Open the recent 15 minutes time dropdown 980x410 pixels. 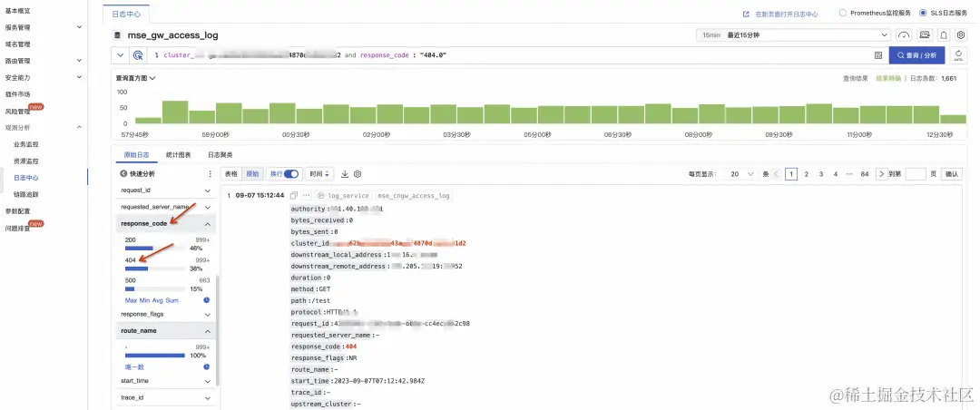pyautogui.click(x=794, y=35)
